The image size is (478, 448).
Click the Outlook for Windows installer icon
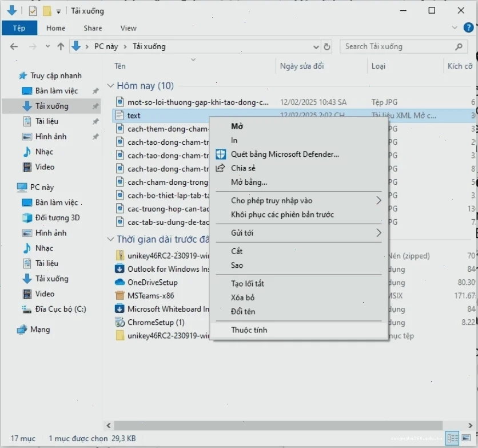(x=120, y=269)
